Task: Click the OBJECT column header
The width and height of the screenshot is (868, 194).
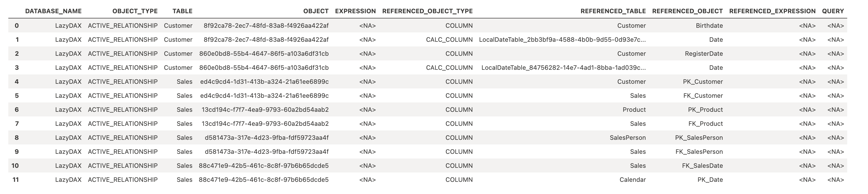Action: click(316, 11)
